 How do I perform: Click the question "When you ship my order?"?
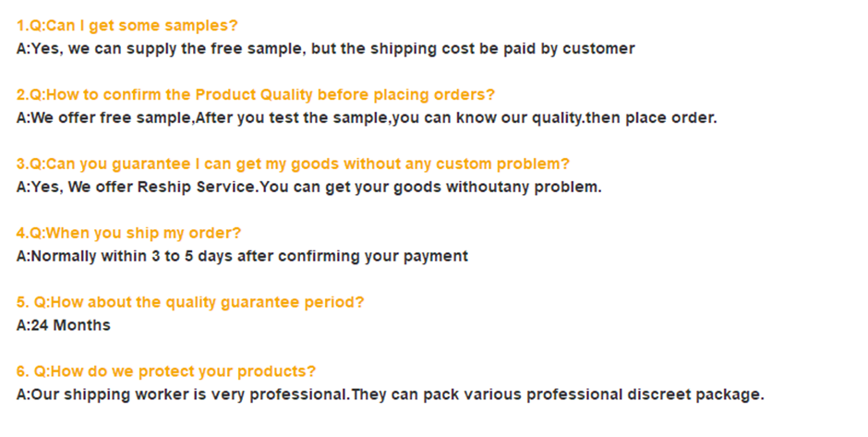click(128, 234)
